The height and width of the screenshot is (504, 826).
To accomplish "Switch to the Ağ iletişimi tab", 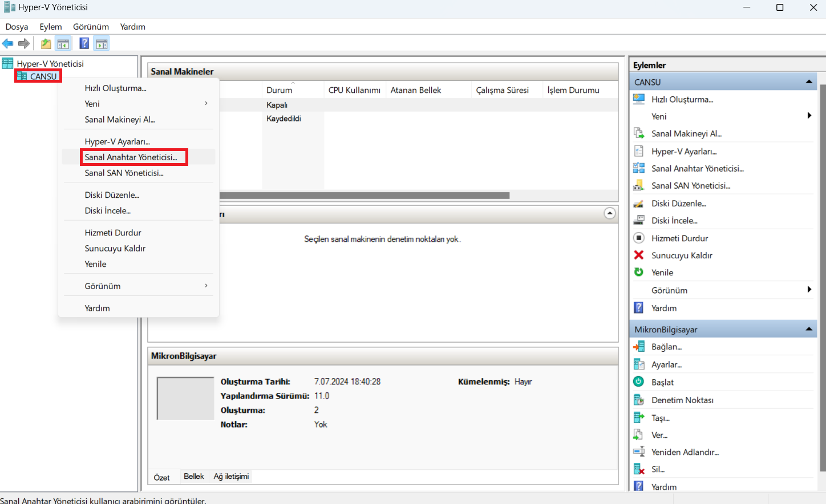I will pyautogui.click(x=231, y=476).
